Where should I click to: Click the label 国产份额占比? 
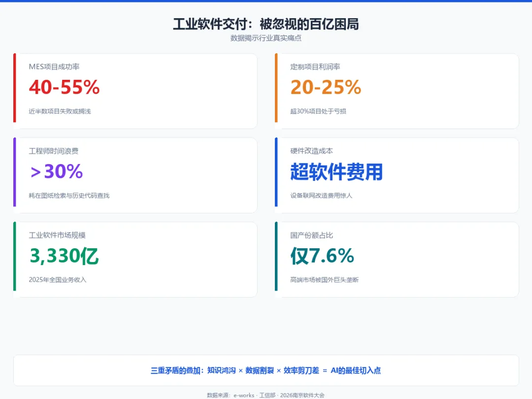tap(311, 235)
